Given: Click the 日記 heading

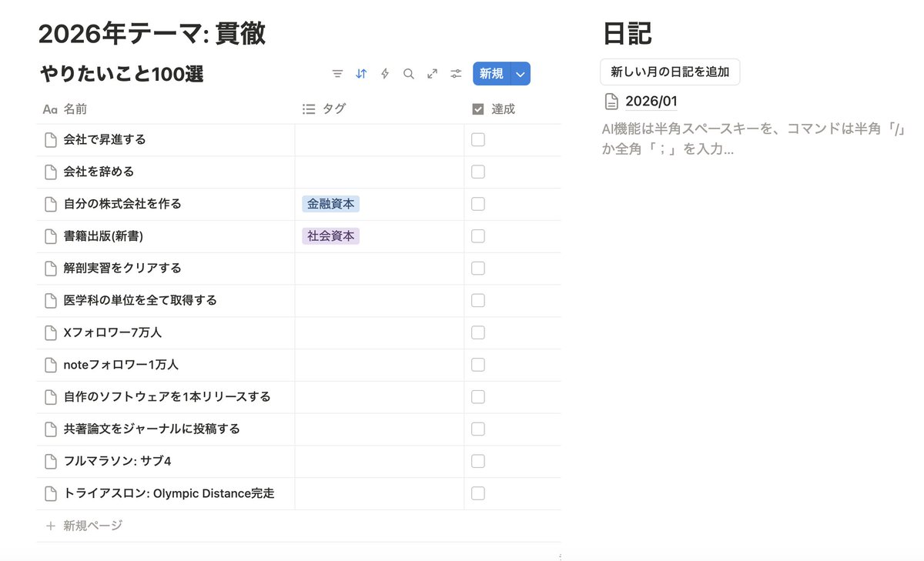Looking at the screenshot, I should click(x=627, y=33).
